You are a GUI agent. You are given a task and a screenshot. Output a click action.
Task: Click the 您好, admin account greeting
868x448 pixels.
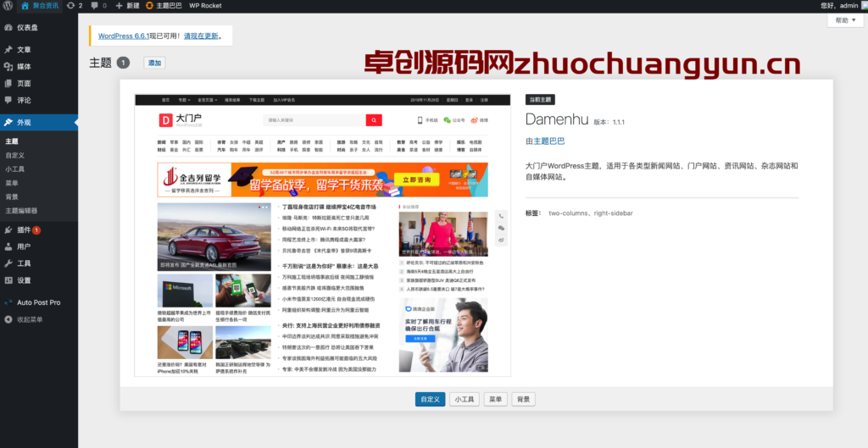click(x=839, y=6)
